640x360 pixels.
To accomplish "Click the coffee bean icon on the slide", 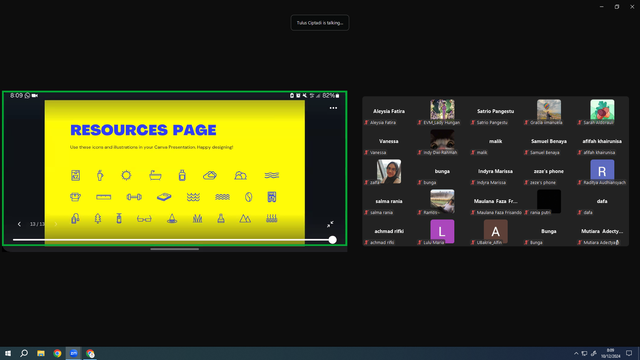I will [248, 197].
